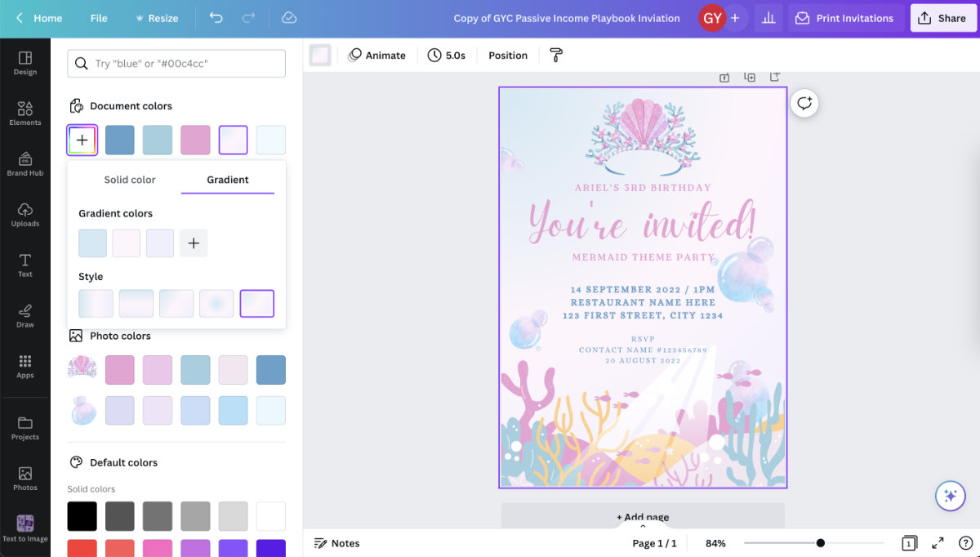980x557 pixels.
Task: Add a new document color
Action: coord(82,140)
